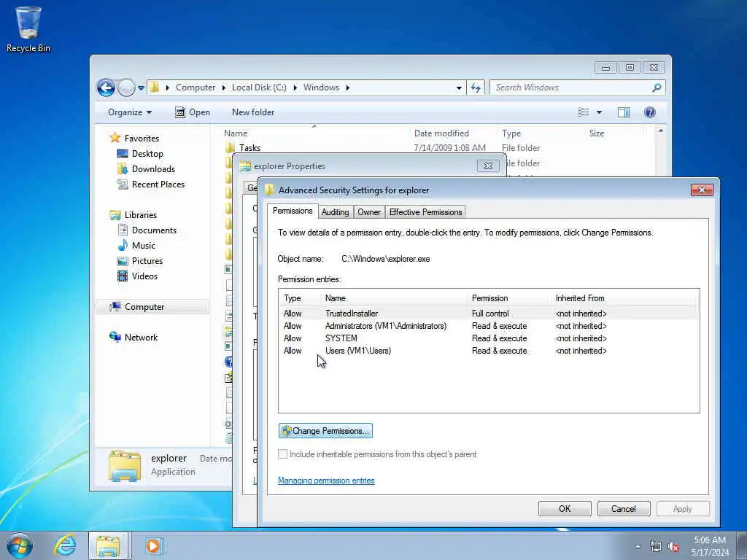The height and width of the screenshot is (560, 747).
Task: Select the Desktop icon in Favorites
Action: click(123, 154)
